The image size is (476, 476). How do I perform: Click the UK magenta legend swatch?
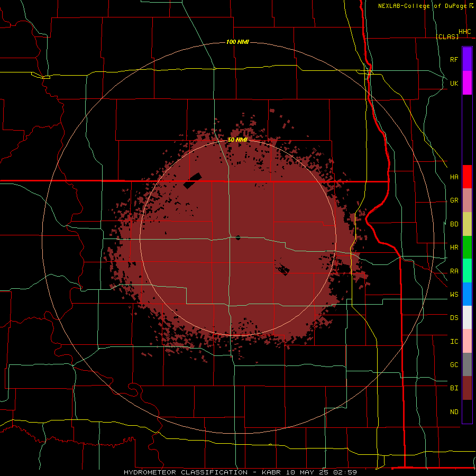[x=467, y=83]
